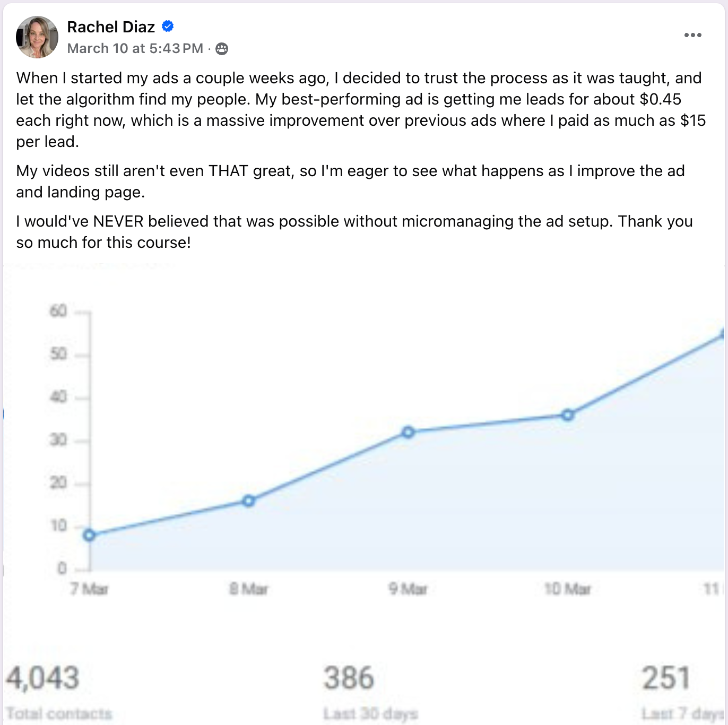Click the 4,043 Total contacts figure
The width and height of the screenshot is (728, 725).
click(x=43, y=678)
